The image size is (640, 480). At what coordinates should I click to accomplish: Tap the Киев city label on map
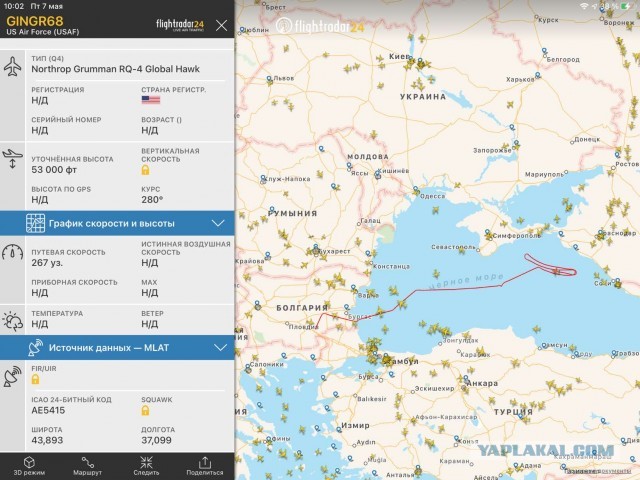pyautogui.click(x=398, y=57)
